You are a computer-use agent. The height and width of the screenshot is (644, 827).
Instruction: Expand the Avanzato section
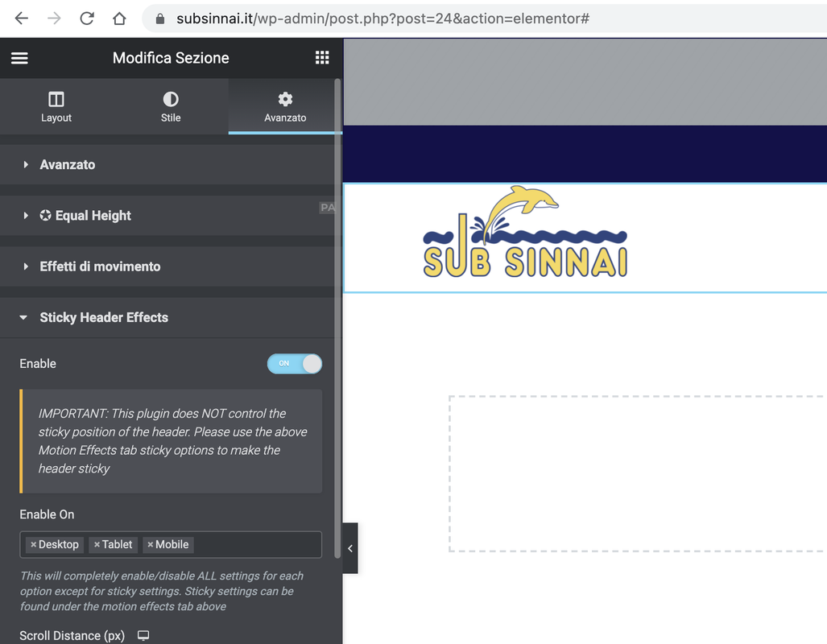pos(169,164)
